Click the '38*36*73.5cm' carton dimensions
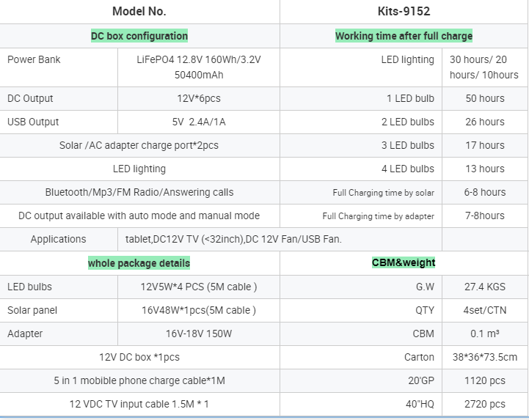 tap(485, 357)
